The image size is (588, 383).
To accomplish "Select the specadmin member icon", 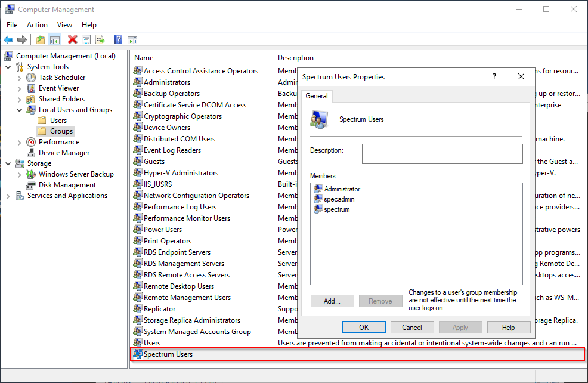I will [x=318, y=199].
